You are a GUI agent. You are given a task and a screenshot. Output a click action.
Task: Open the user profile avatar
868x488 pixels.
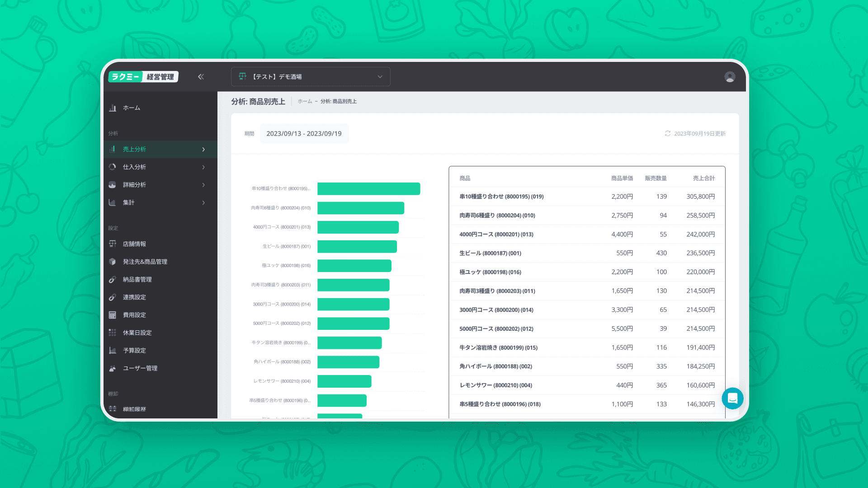coord(729,77)
